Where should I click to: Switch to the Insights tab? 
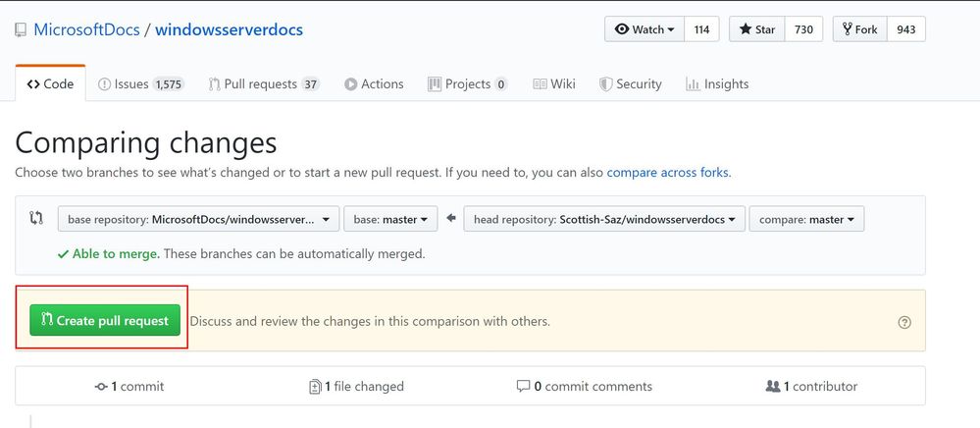click(x=717, y=83)
